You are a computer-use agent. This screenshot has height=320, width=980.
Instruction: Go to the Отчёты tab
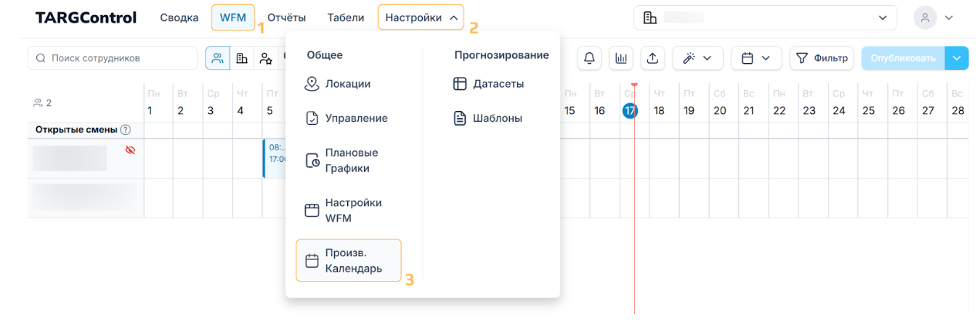(286, 18)
